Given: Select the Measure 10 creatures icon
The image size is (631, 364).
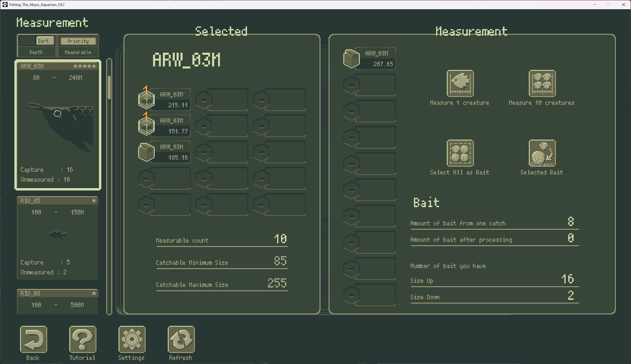Looking at the screenshot, I should (x=542, y=83).
